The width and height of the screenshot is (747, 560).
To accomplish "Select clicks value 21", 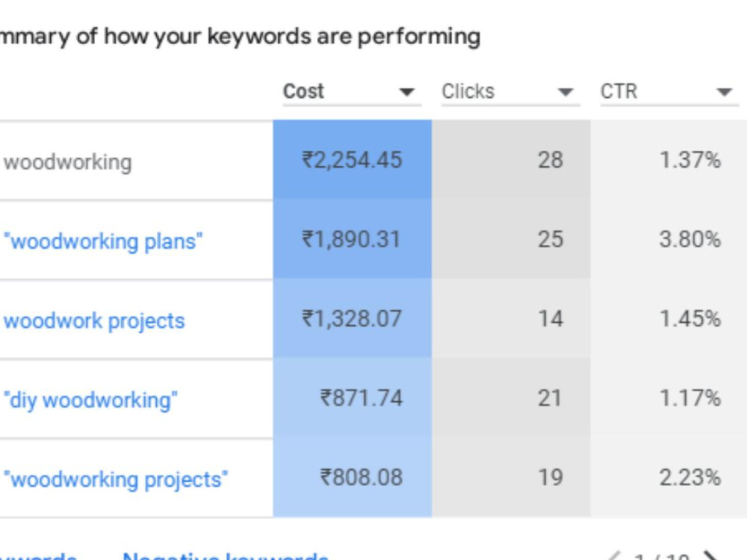I will [549, 398].
